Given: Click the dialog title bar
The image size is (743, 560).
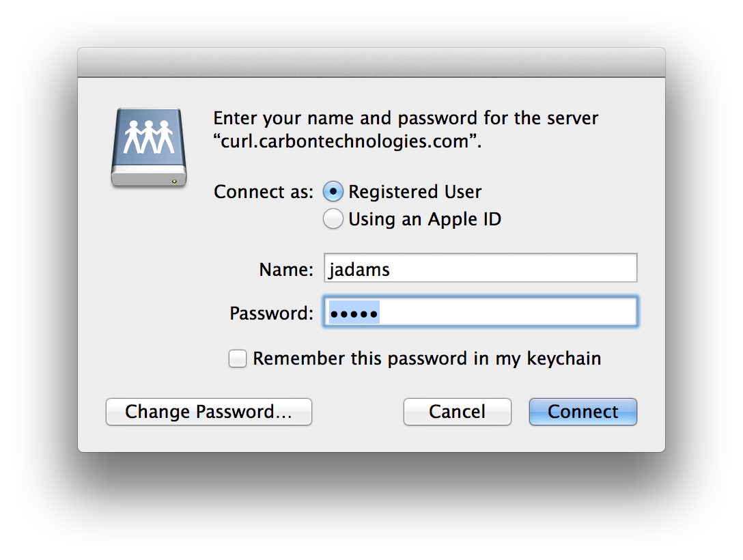Looking at the screenshot, I should (x=371, y=61).
